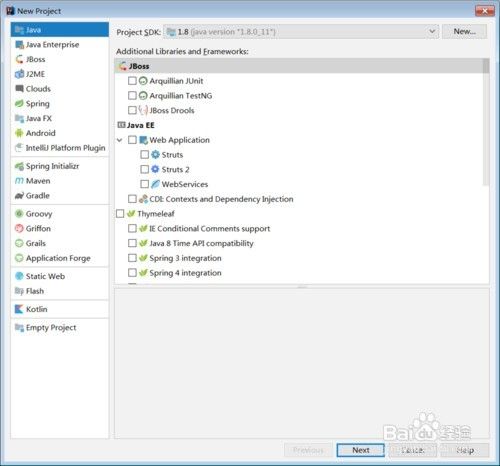Collapse the Web Application tree node
The image size is (500, 466).
(x=120, y=140)
